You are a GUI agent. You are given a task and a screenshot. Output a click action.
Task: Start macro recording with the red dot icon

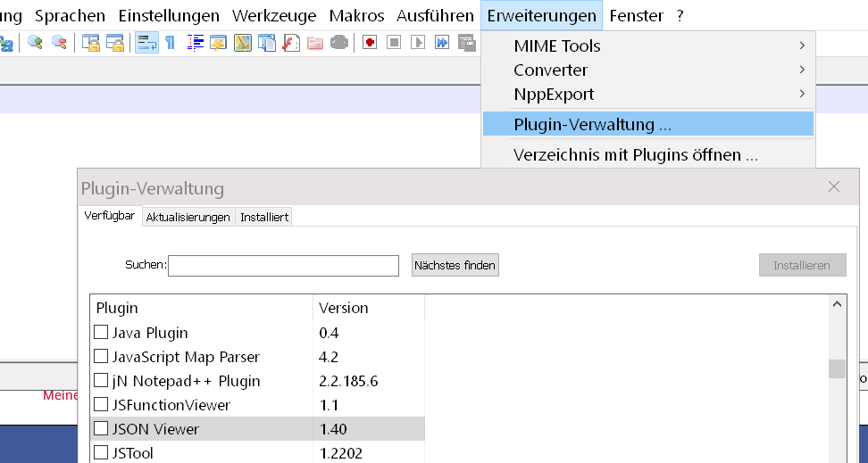pos(370,42)
